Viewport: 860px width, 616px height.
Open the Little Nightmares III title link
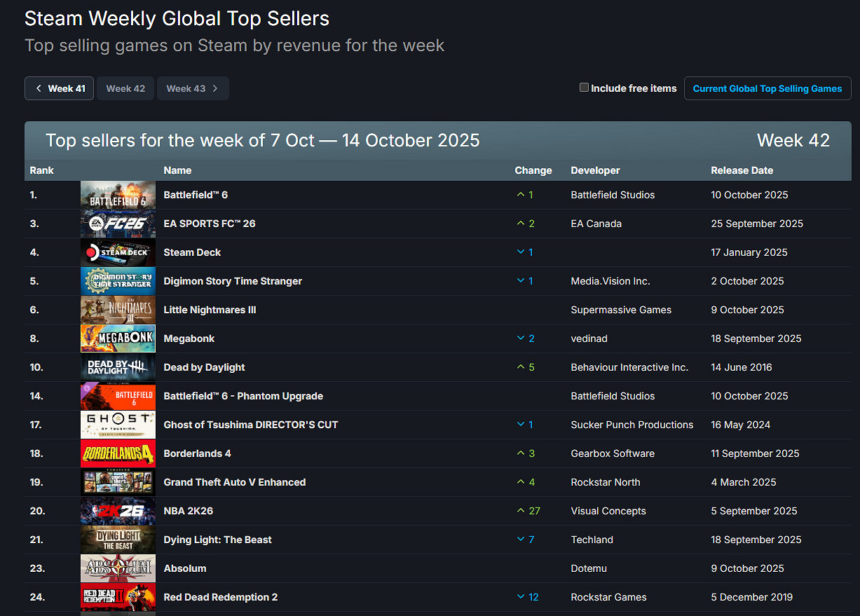tap(210, 310)
